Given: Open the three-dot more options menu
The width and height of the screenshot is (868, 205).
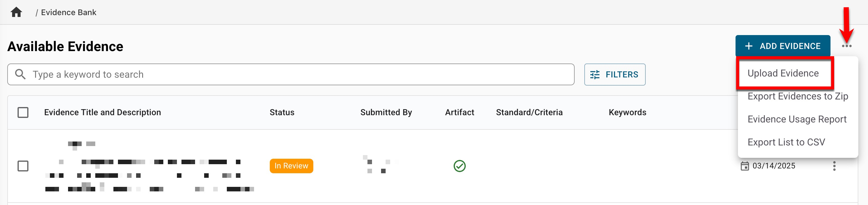Looking at the screenshot, I should point(846,46).
